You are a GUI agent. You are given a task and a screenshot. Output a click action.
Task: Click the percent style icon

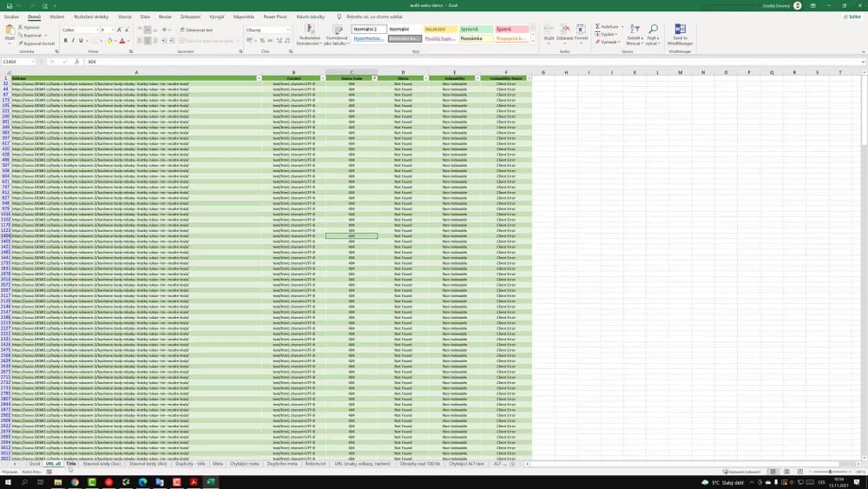coord(262,41)
